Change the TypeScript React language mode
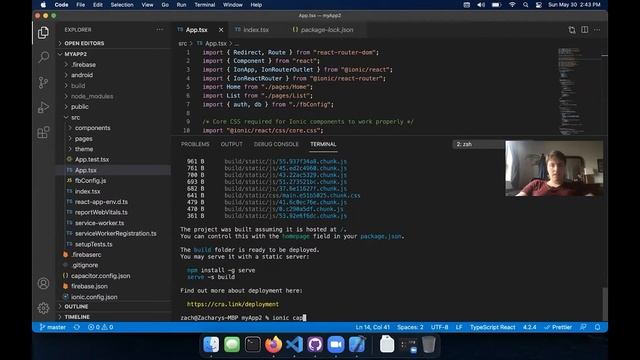 [492, 327]
